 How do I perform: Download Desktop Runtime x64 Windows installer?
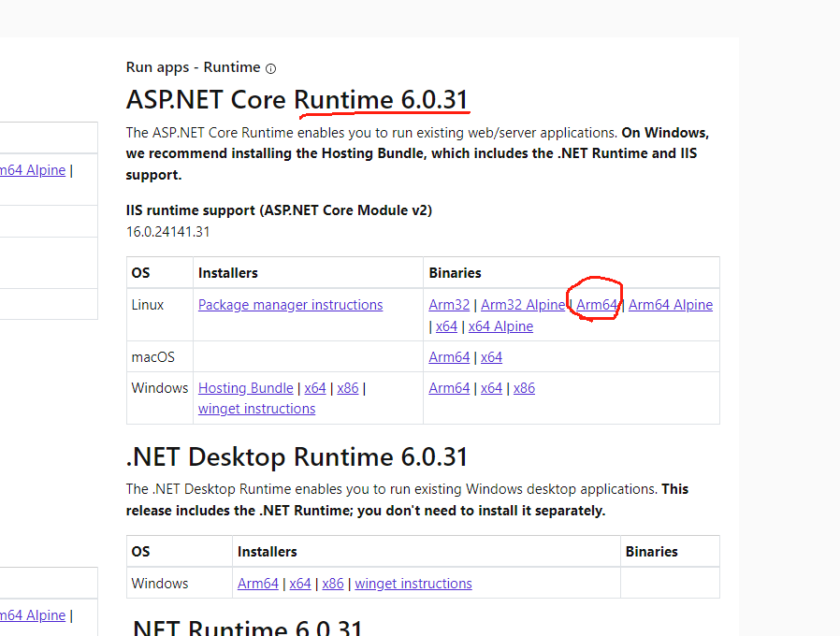pyautogui.click(x=300, y=584)
